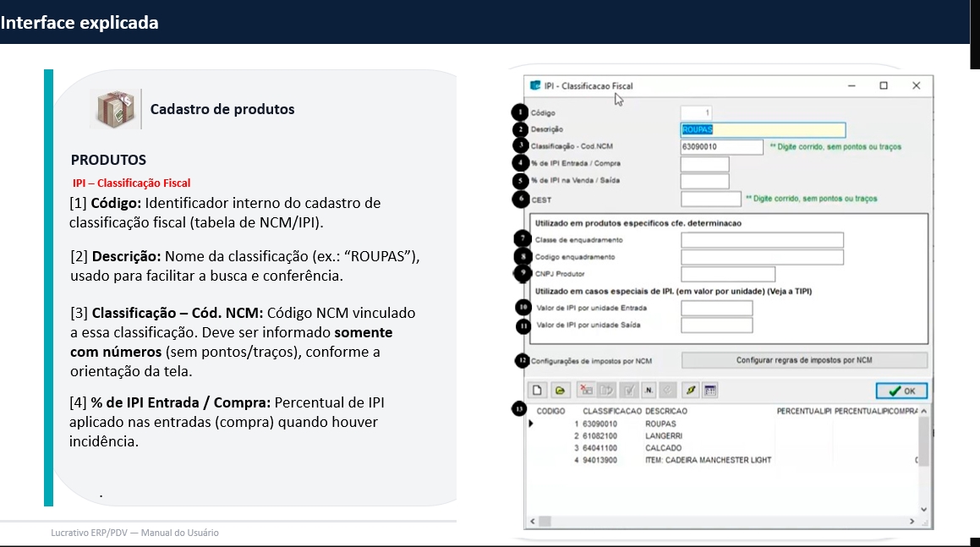Click the CNPJ Produtor input field

[727, 274]
